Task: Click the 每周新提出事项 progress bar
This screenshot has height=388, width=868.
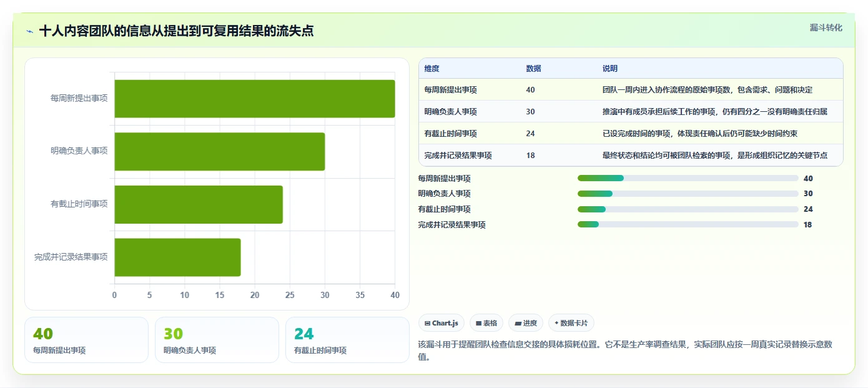Action: 688,178
